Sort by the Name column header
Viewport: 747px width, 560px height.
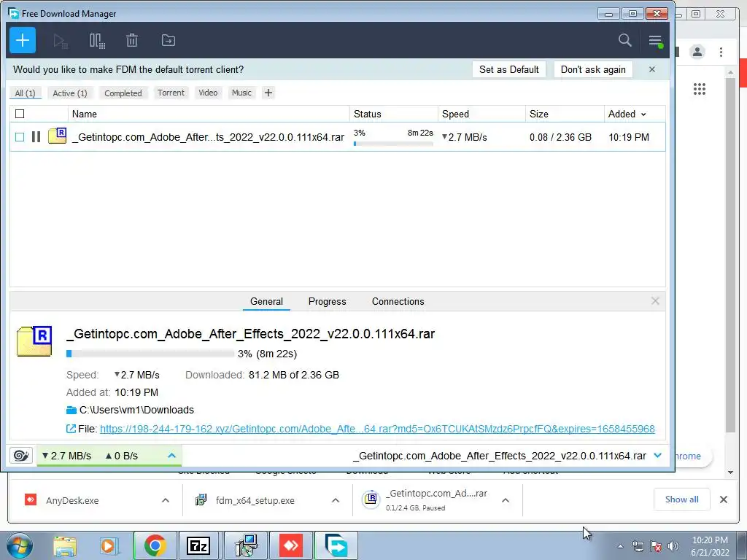[x=209, y=114]
